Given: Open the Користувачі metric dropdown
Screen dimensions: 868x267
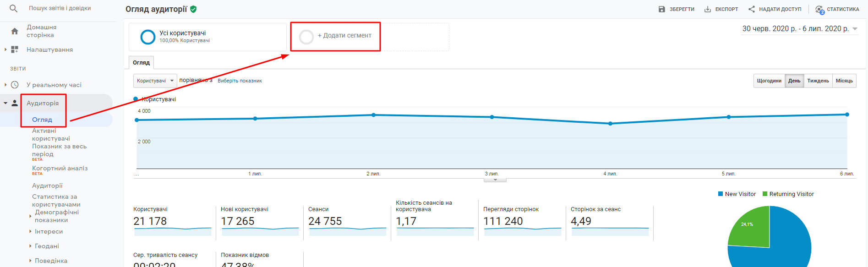Looking at the screenshot, I should click(x=155, y=81).
